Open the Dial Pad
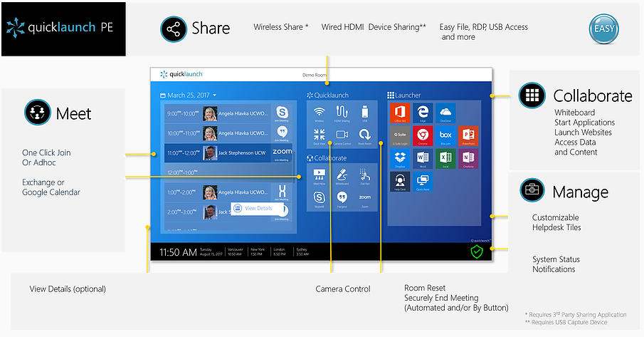644x337 pixels. (364, 176)
